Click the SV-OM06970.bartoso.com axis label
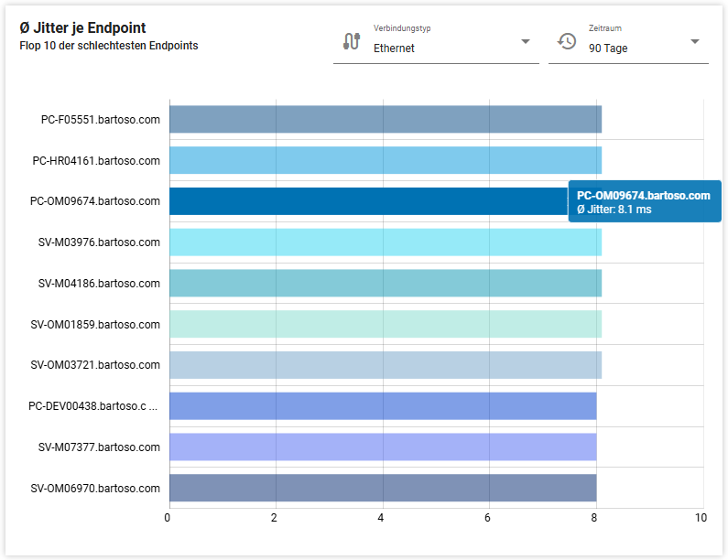Image resolution: width=728 pixels, height=560 pixels. coord(95,488)
